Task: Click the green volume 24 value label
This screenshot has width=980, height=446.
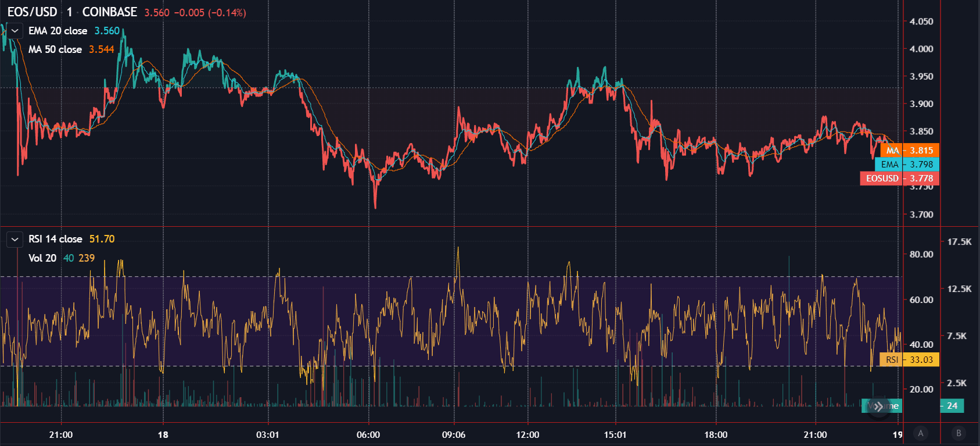Action: coord(952,406)
